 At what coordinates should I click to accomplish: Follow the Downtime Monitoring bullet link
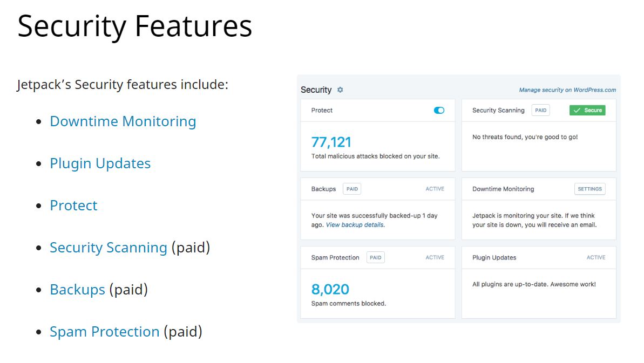point(123,121)
